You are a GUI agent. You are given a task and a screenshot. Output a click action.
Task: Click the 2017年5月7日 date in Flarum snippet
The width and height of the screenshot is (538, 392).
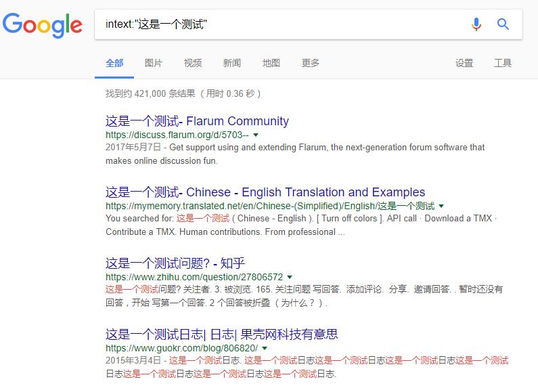[x=133, y=148]
